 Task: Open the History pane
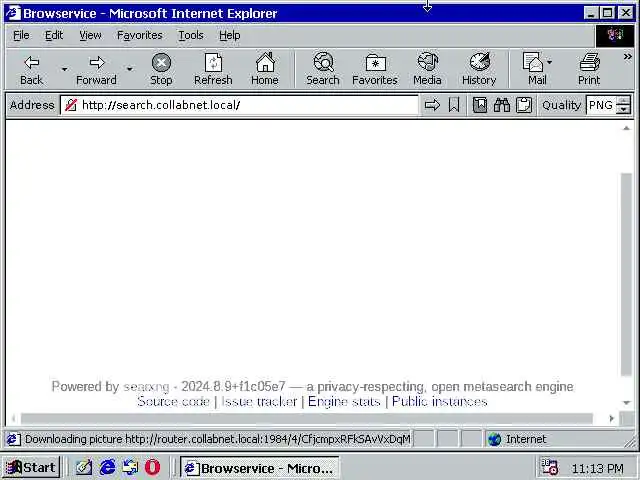point(479,70)
